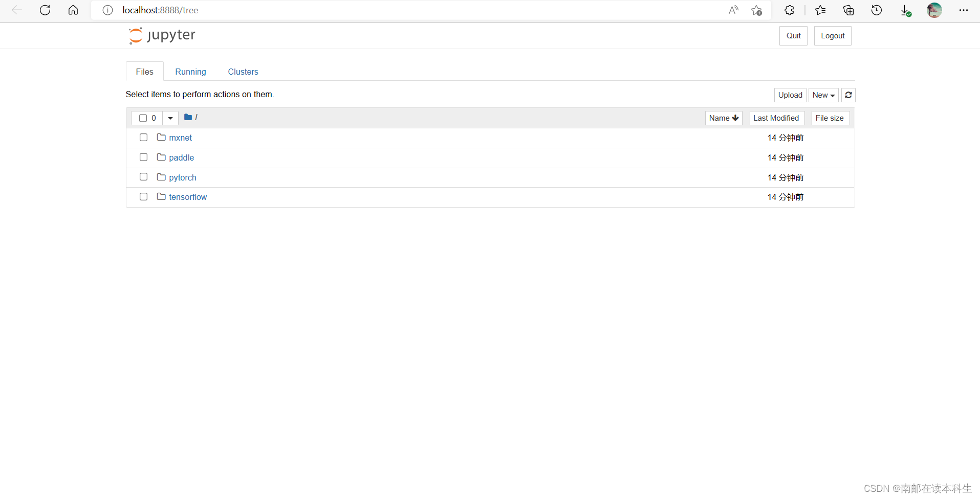Check the tensorflow folder checkbox
This screenshot has width=980, height=498.
coord(143,196)
